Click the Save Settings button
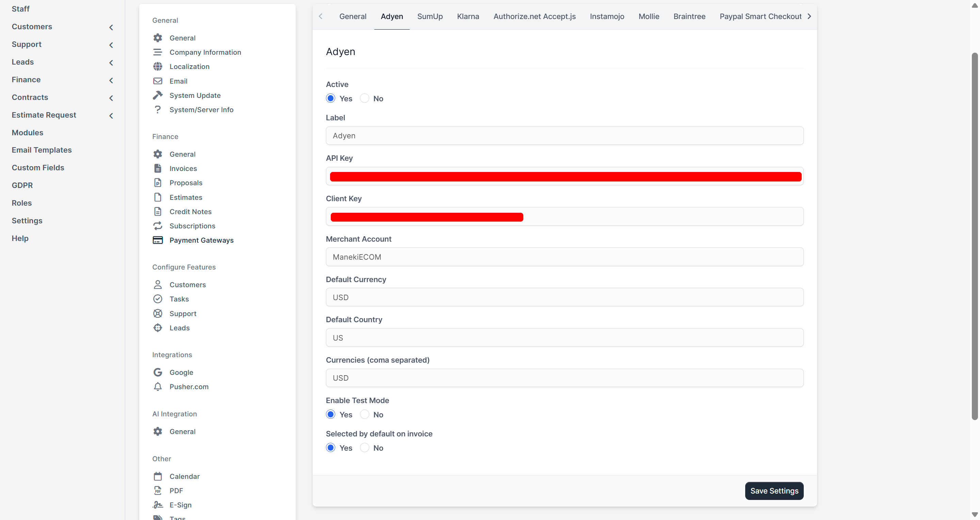This screenshot has height=520, width=980. tap(774, 491)
